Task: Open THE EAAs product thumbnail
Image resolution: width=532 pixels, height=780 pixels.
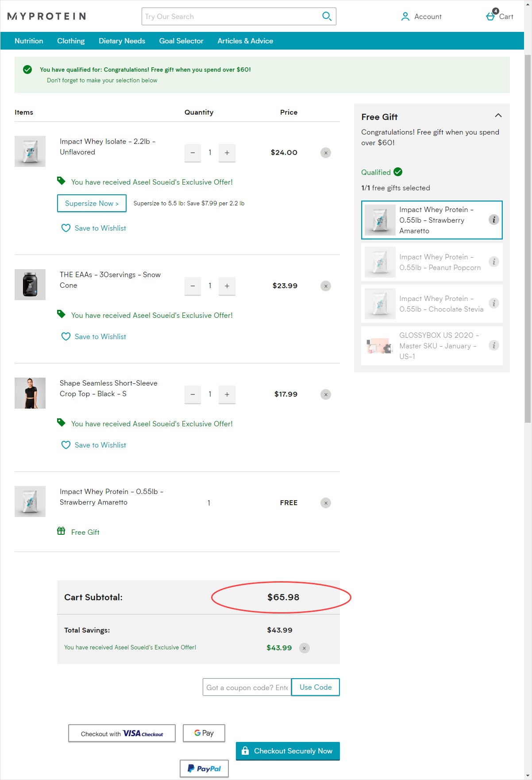Action: coord(30,285)
